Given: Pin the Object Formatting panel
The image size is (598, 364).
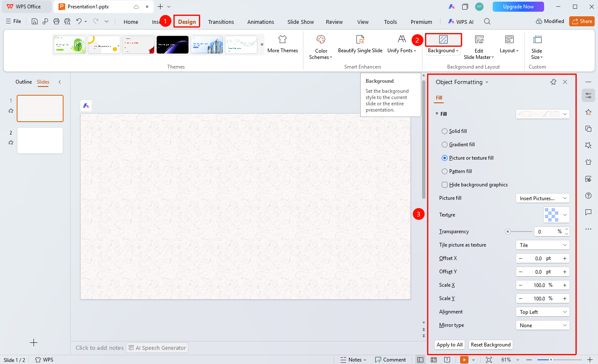Looking at the screenshot, I should point(553,82).
